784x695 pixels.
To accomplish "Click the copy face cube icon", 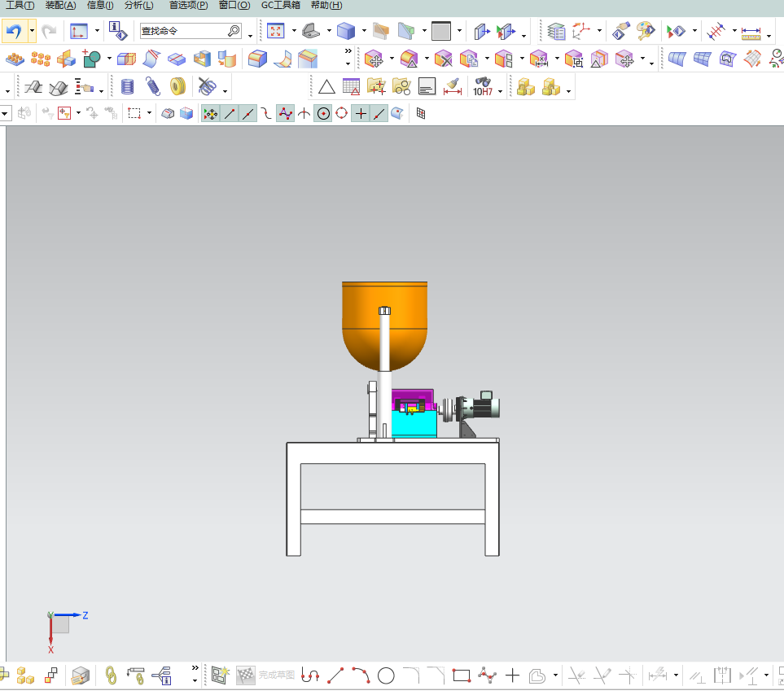I will pyautogui.click(x=468, y=59).
